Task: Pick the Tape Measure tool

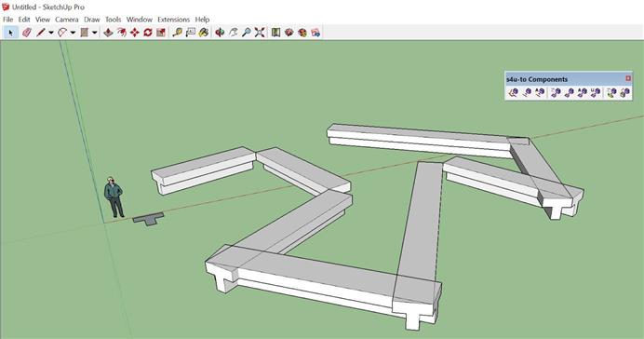Action: point(177,33)
